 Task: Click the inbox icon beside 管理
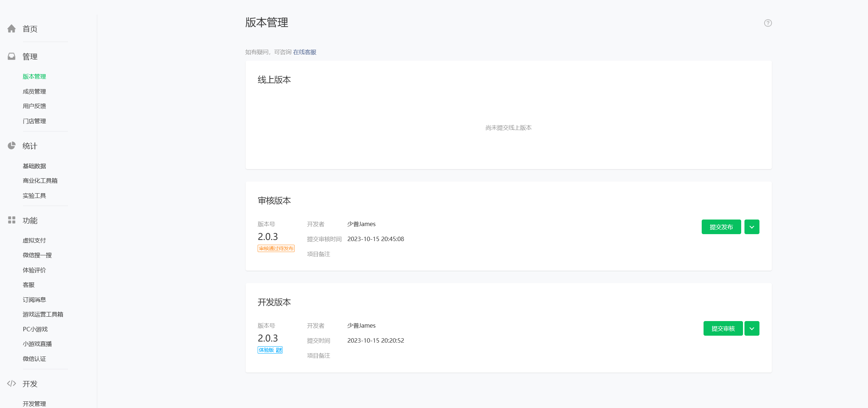11,56
